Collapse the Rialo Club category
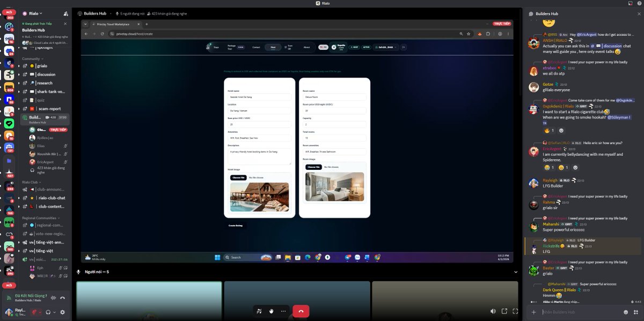 [31, 182]
